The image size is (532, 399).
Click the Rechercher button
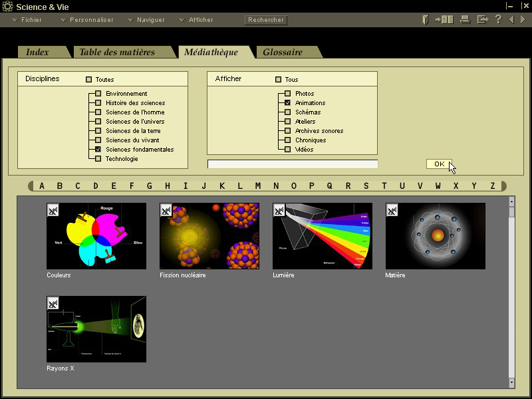(265, 20)
